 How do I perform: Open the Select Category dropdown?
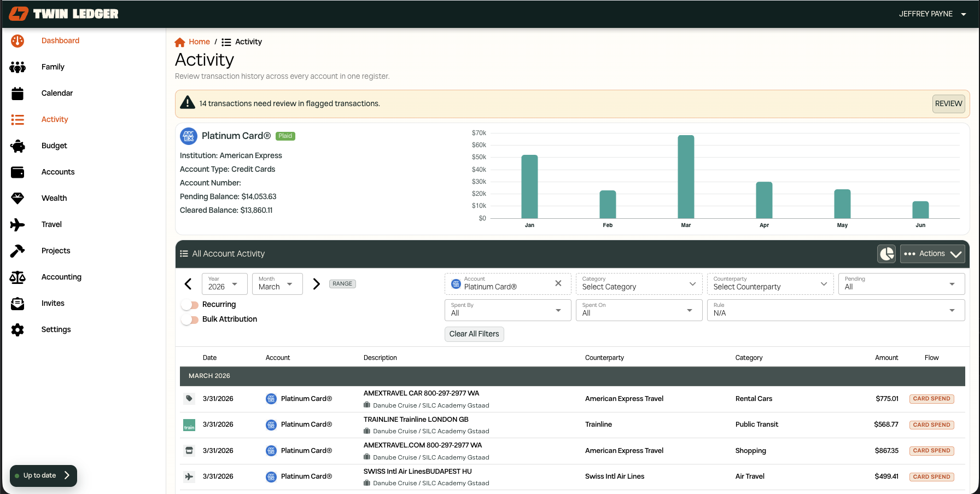click(x=639, y=284)
